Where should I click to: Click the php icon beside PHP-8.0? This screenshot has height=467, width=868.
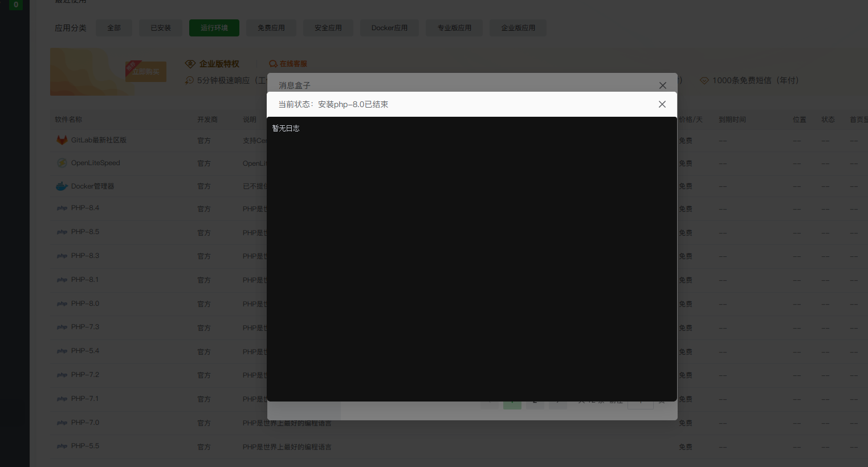click(62, 304)
